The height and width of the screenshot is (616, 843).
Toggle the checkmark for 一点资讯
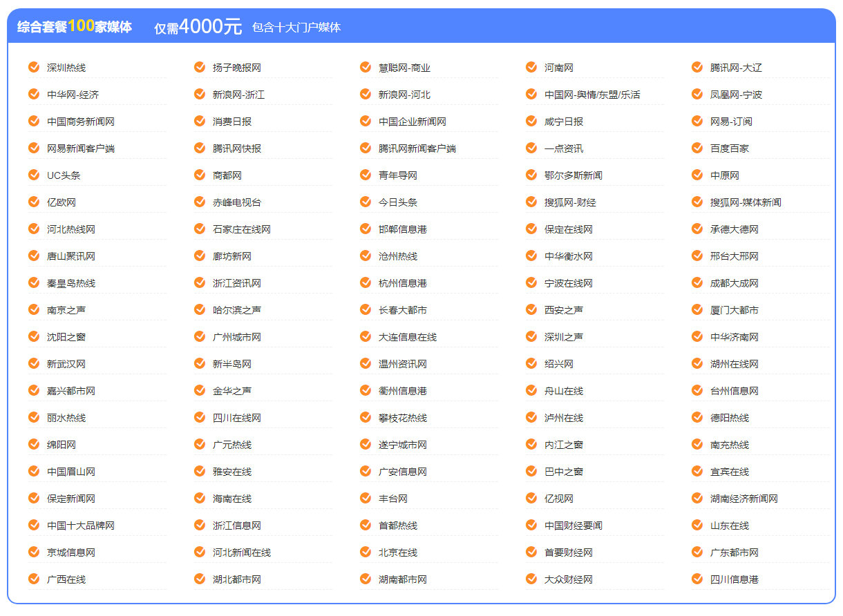[x=531, y=148]
